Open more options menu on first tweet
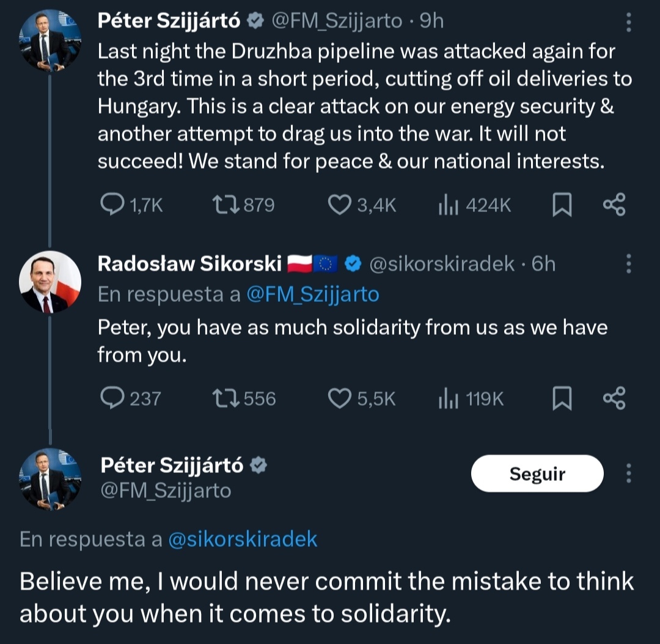Image resolution: width=660 pixels, height=644 pixels. (628, 22)
